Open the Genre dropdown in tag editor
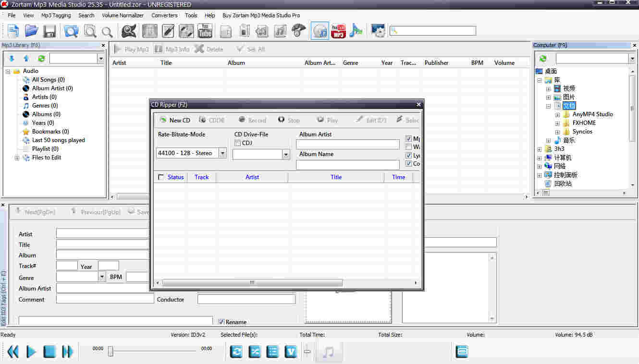 point(102,277)
